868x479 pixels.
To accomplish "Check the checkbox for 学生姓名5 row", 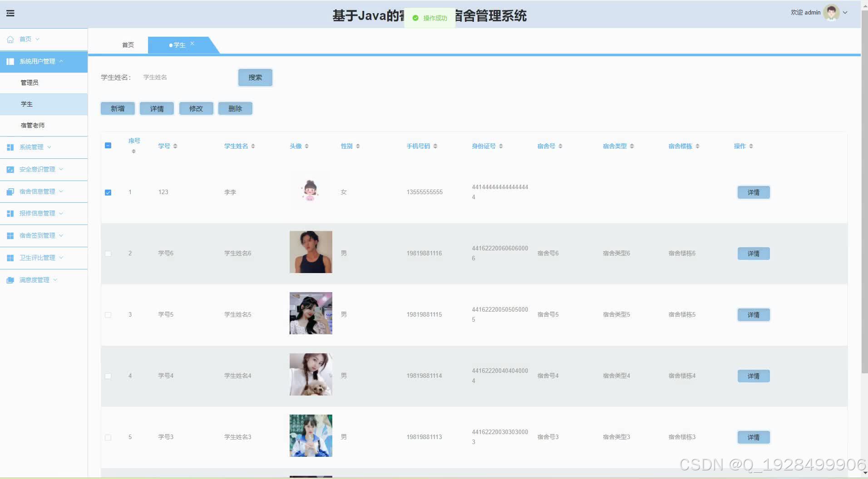I will coord(108,315).
